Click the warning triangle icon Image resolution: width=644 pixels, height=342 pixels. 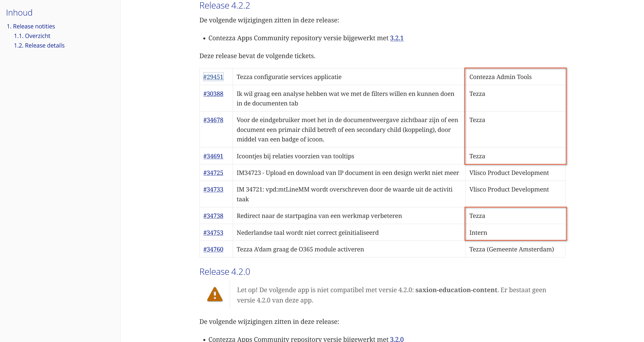point(215,294)
